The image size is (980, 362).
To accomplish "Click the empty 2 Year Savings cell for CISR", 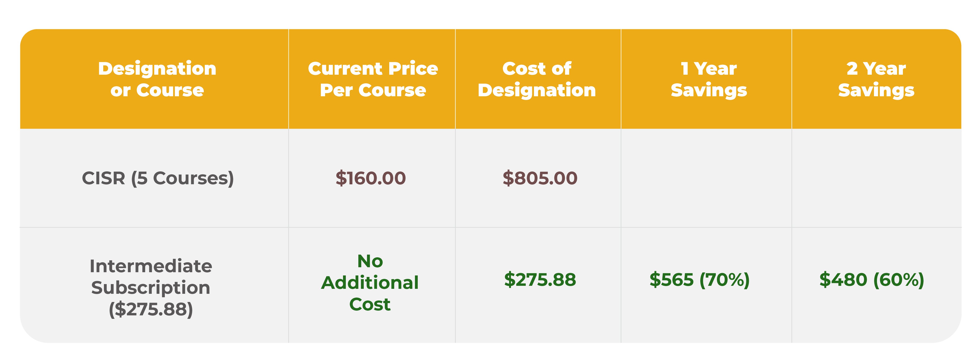I will (876, 178).
